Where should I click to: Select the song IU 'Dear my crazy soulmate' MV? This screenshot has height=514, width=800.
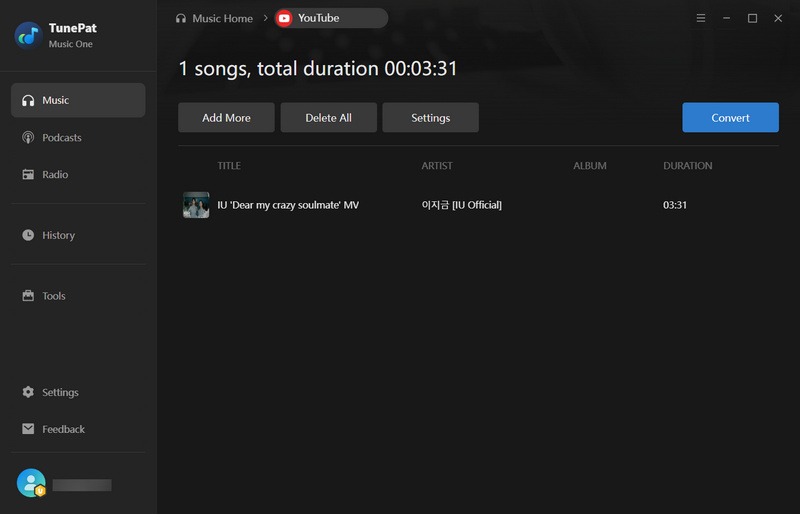tap(288, 205)
